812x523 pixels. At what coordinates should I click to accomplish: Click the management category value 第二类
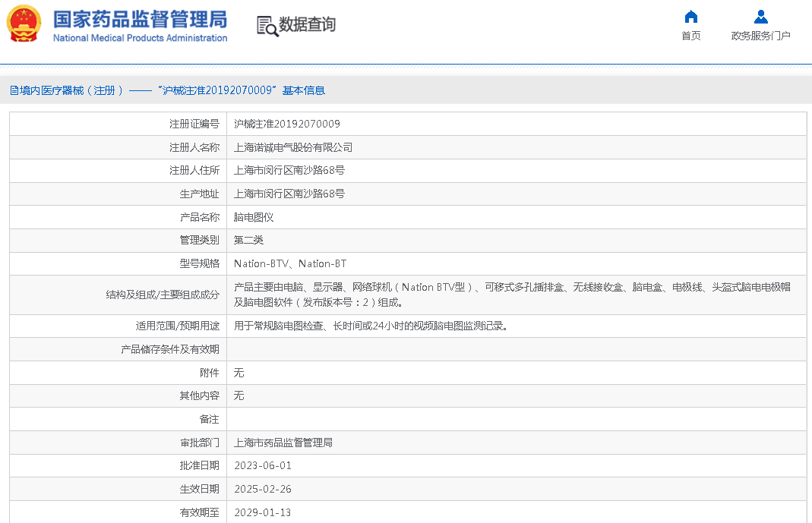click(248, 240)
